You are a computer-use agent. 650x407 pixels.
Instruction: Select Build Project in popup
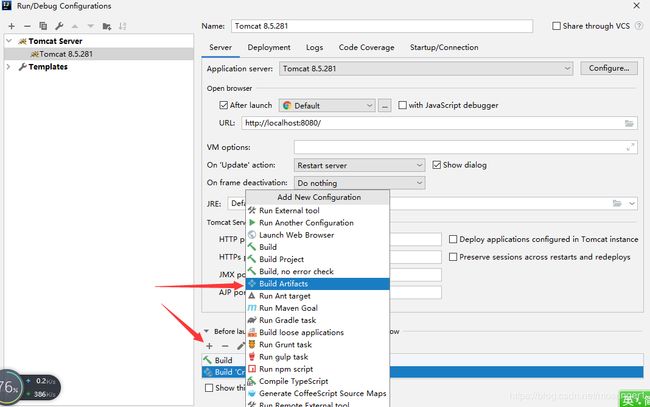(318, 259)
